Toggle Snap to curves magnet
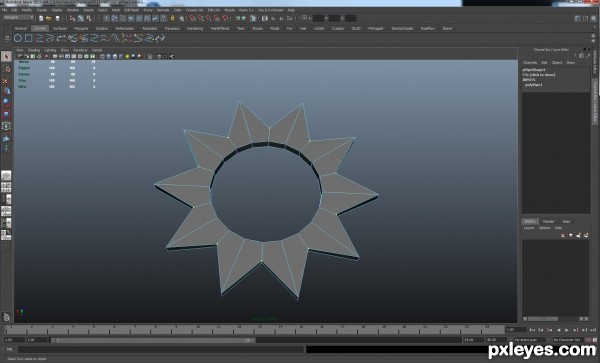 (201, 18)
